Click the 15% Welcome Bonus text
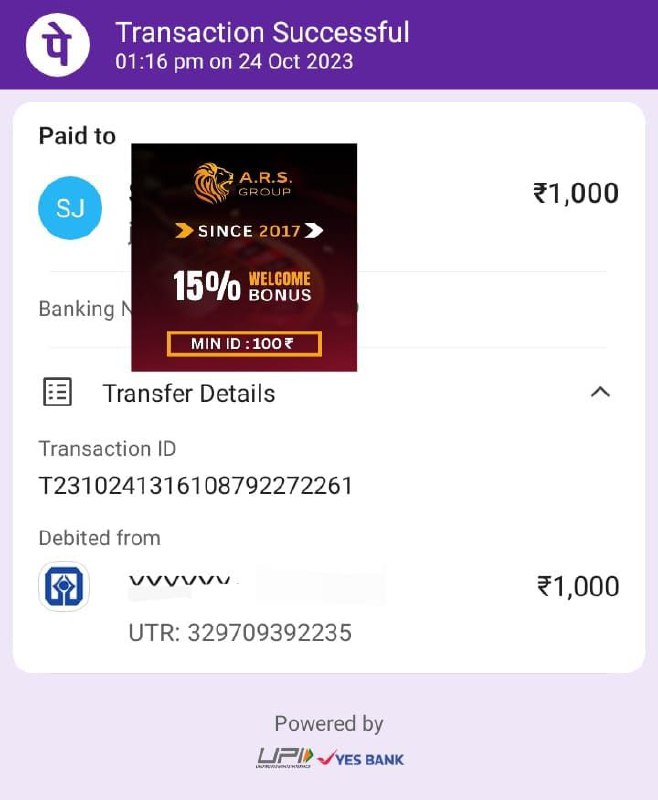Viewport: 658px width, 800px height. click(242, 285)
